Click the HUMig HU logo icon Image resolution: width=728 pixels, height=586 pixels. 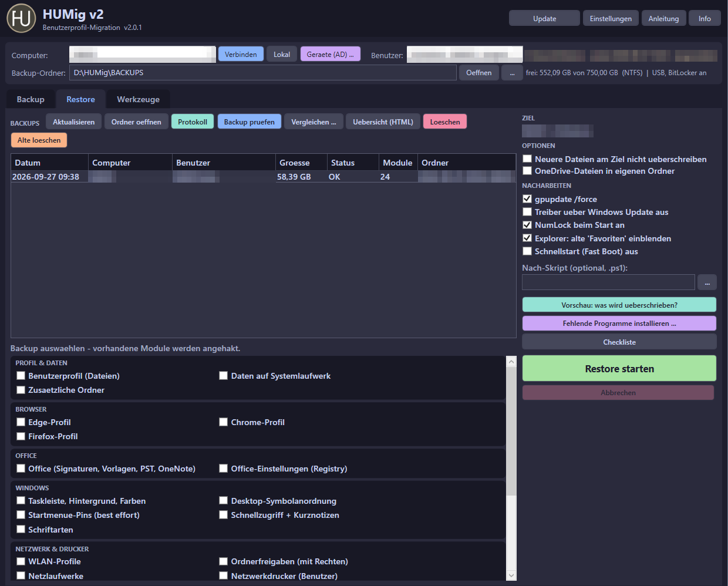(x=21, y=18)
